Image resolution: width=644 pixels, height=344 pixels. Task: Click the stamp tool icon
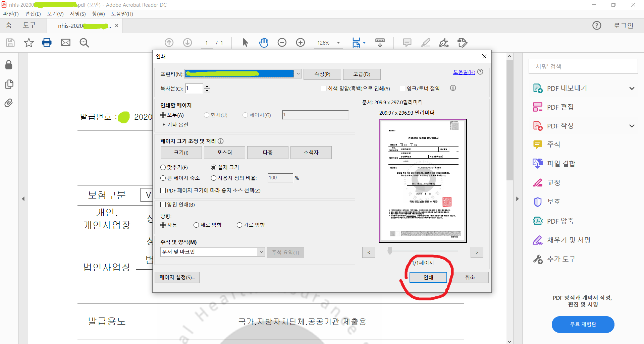pyautogui.click(x=463, y=43)
